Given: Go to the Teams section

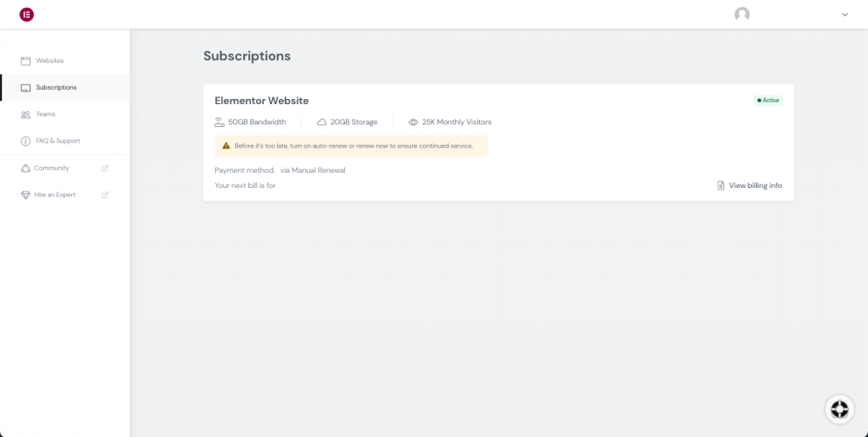Looking at the screenshot, I should coord(46,114).
